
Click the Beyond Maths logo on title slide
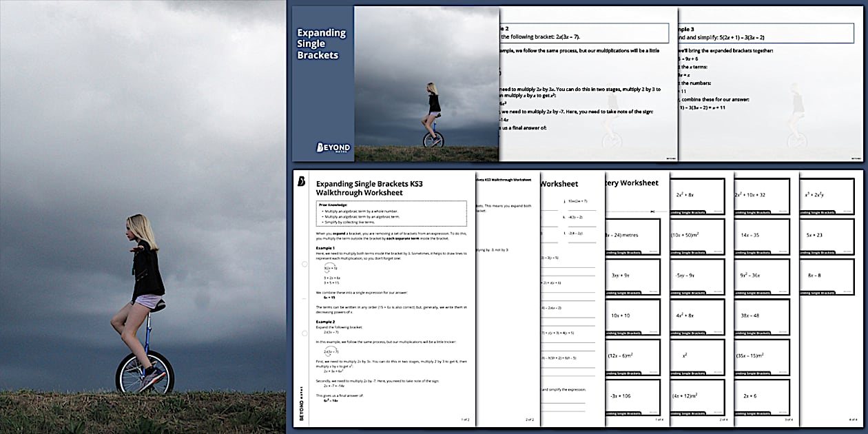333,147
